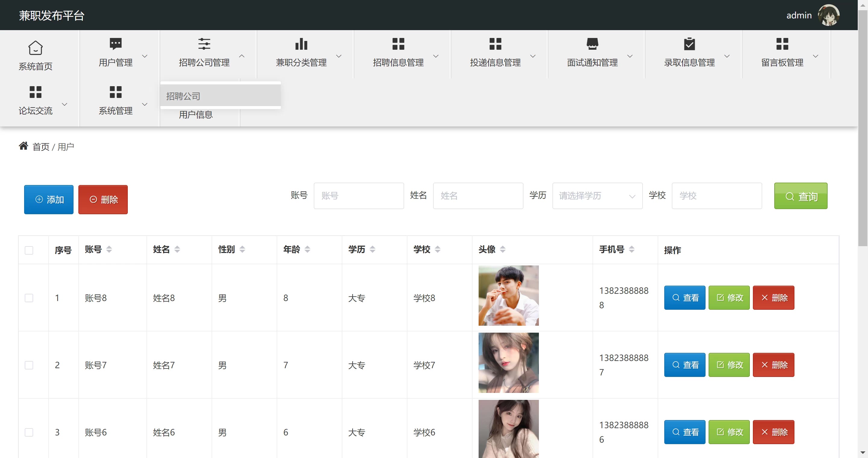Click 修改 for 账号8
868x458 pixels.
pos(729,298)
